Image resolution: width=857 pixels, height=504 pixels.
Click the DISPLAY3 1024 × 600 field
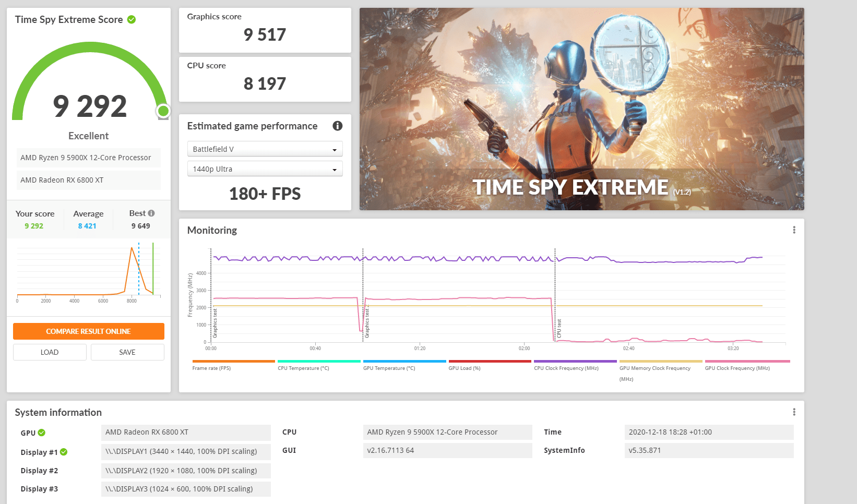(186, 489)
